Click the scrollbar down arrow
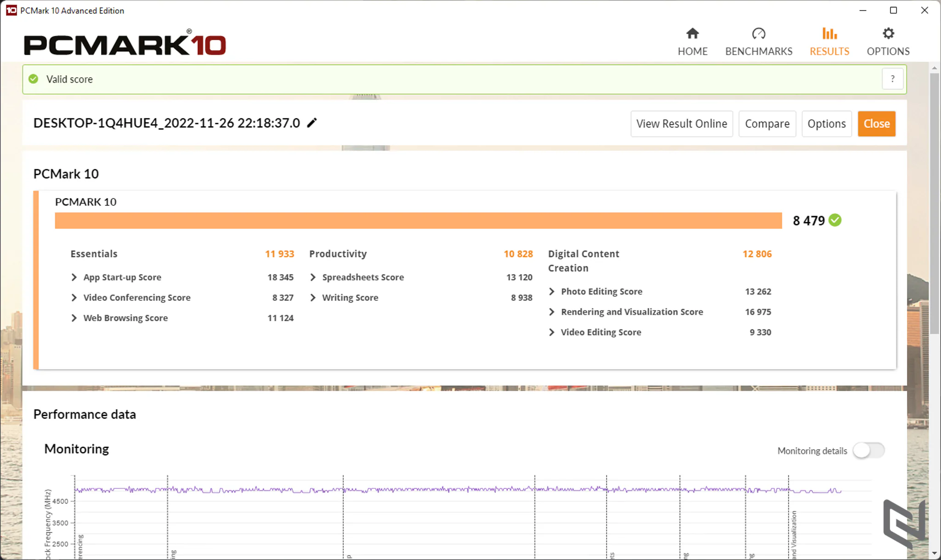 tap(935, 554)
